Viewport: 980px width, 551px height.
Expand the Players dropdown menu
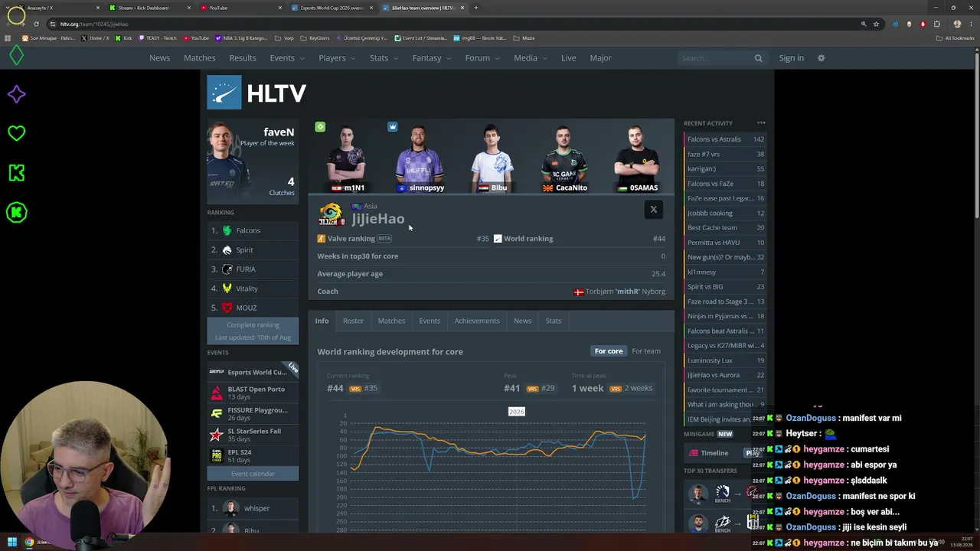click(x=336, y=58)
